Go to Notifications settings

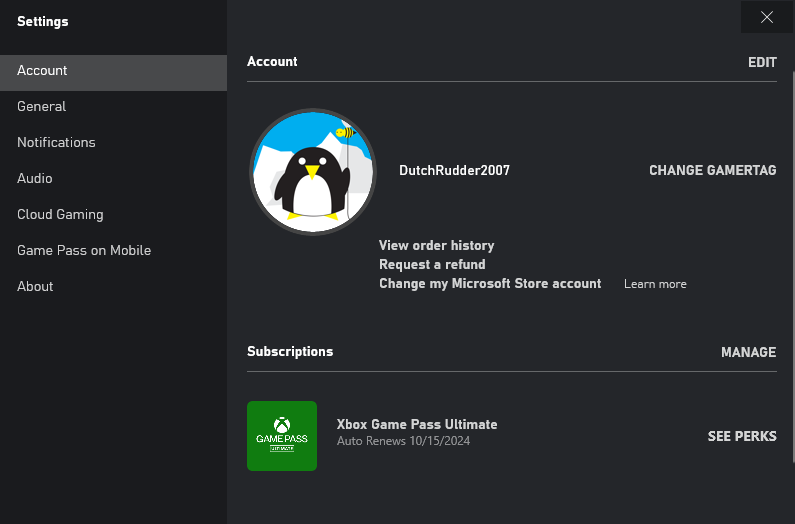point(56,143)
